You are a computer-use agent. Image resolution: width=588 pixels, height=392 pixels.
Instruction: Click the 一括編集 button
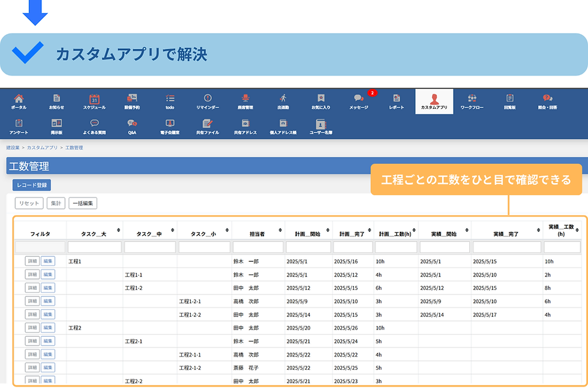(x=83, y=204)
